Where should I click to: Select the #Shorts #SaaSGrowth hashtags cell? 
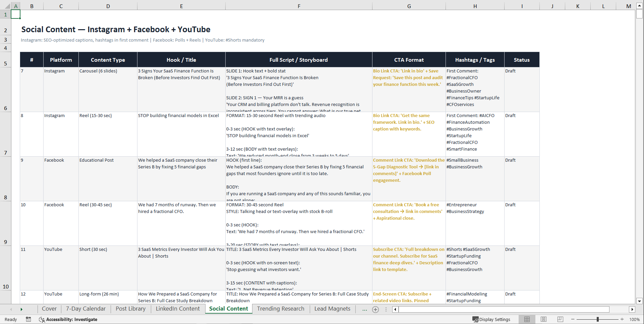click(475, 268)
